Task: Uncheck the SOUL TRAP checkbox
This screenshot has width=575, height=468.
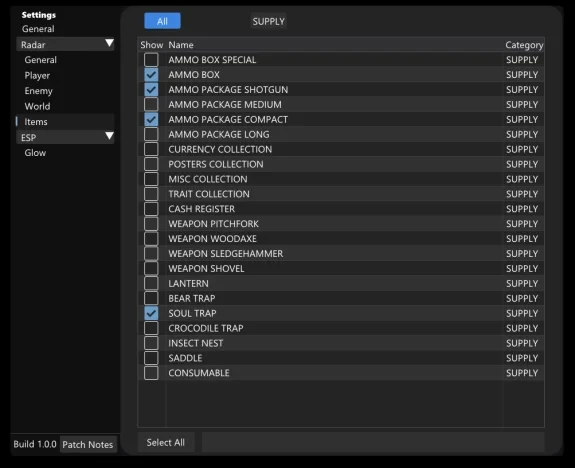Action: point(151,313)
